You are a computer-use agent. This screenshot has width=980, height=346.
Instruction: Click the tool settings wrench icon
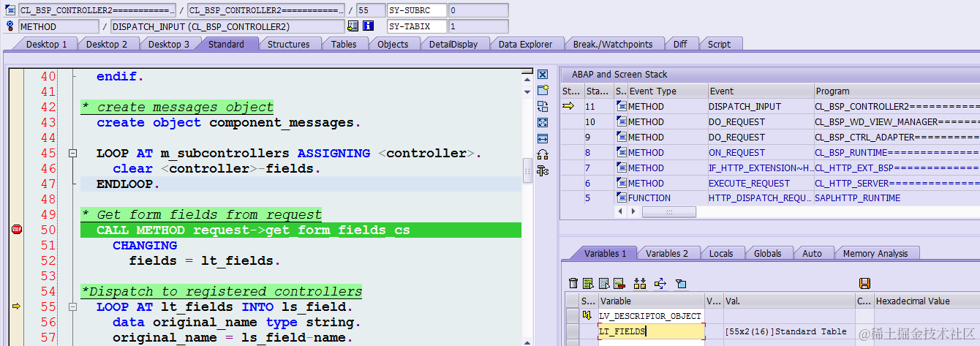(x=543, y=170)
